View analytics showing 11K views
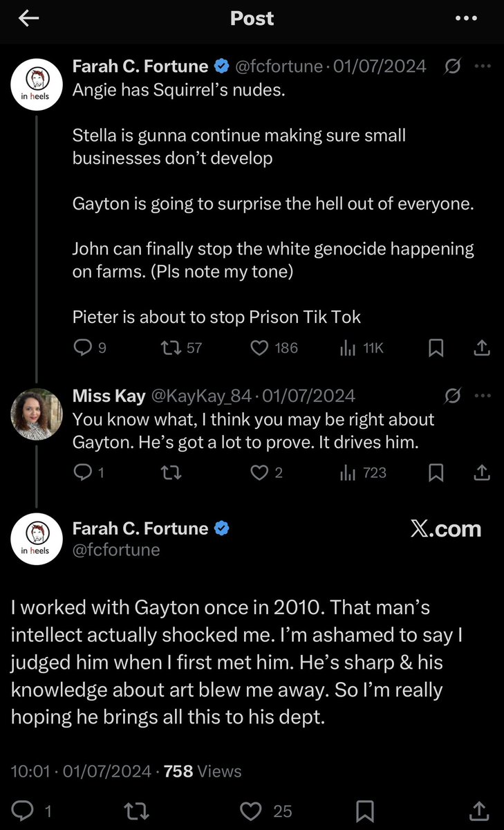This screenshot has width=504, height=830. click(x=348, y=348)
